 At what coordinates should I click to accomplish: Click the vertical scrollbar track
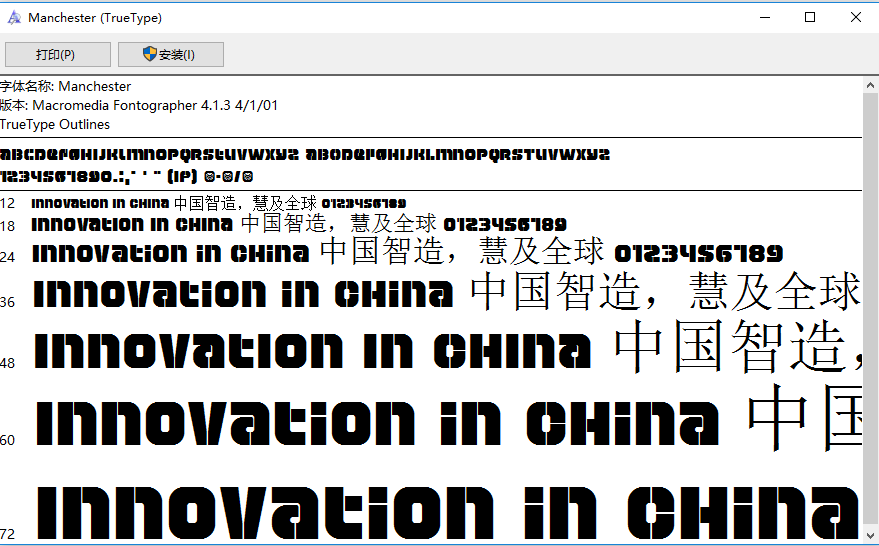tap(870, 311)
